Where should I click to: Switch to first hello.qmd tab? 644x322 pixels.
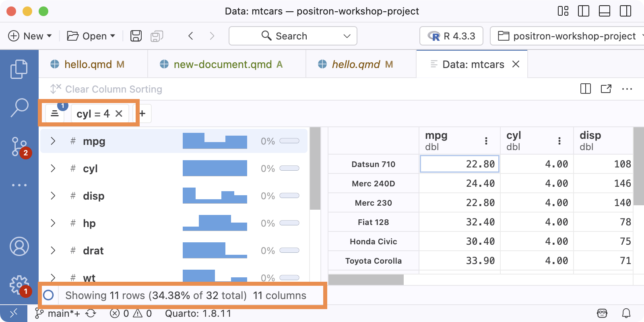click(x=93, y=64)
